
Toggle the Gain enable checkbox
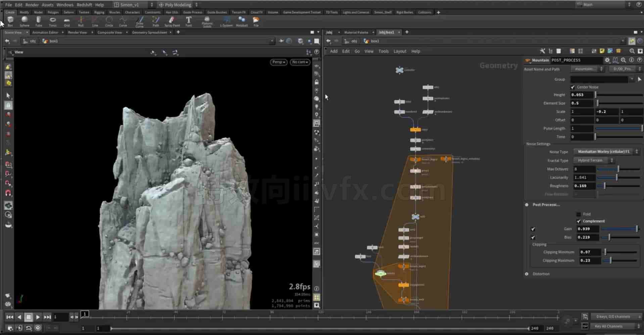pyautogui.click(x=533, y=229)
